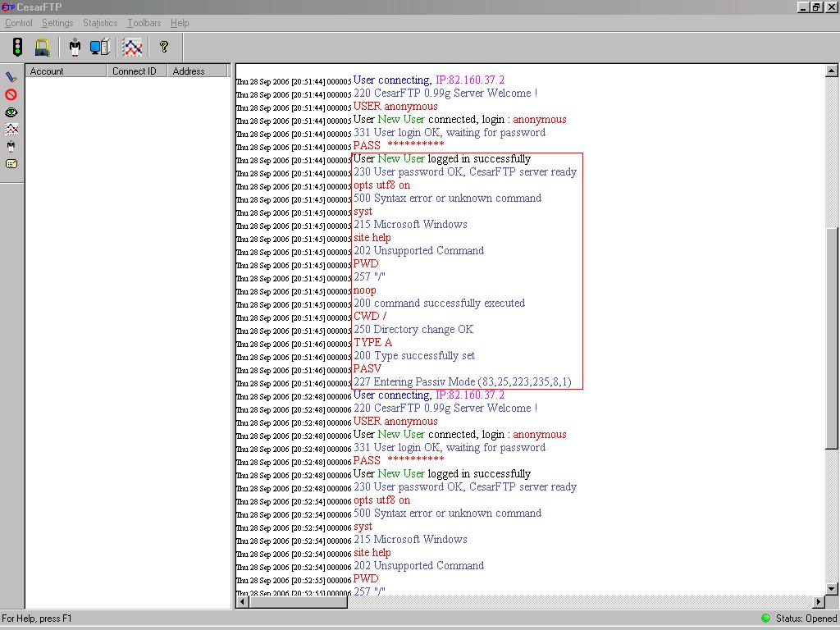Toggle the green eye icon in the sidebar
Viewport: 840px width, 630px height.
[x=11, y=112]
